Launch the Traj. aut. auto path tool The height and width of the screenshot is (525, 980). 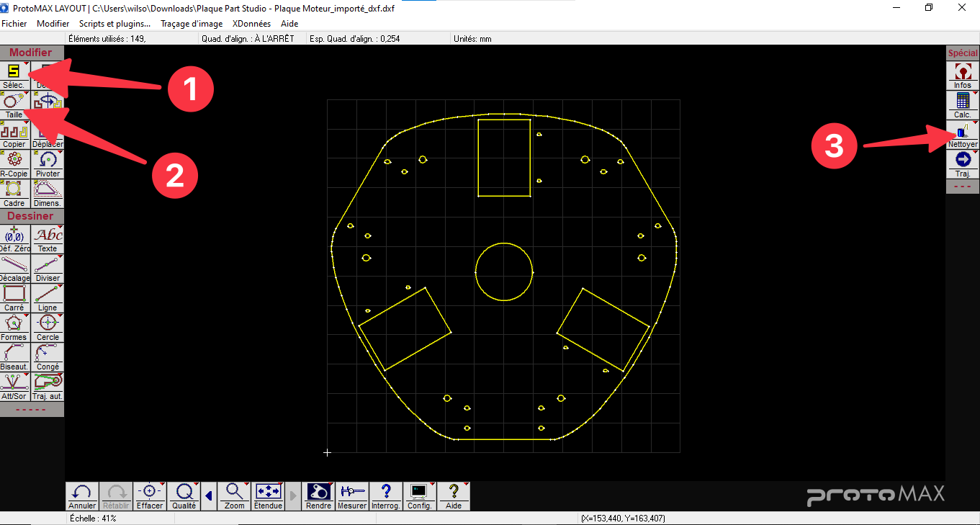[x=48, y=387]
